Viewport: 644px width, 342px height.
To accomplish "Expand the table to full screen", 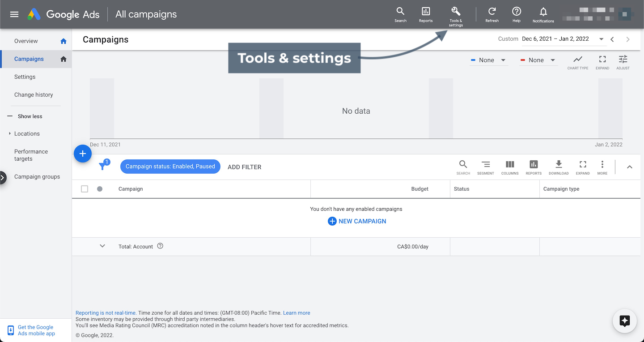I will click(583, 167).
